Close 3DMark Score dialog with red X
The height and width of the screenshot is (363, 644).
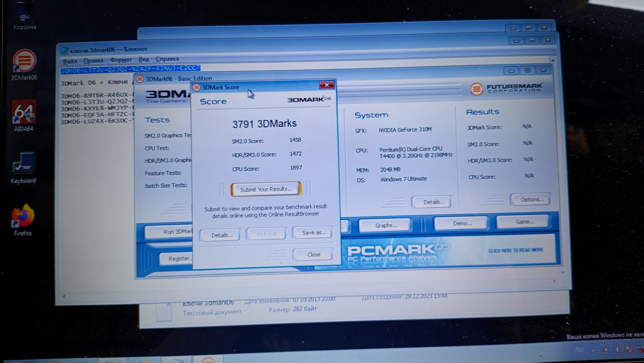(326, 85)
